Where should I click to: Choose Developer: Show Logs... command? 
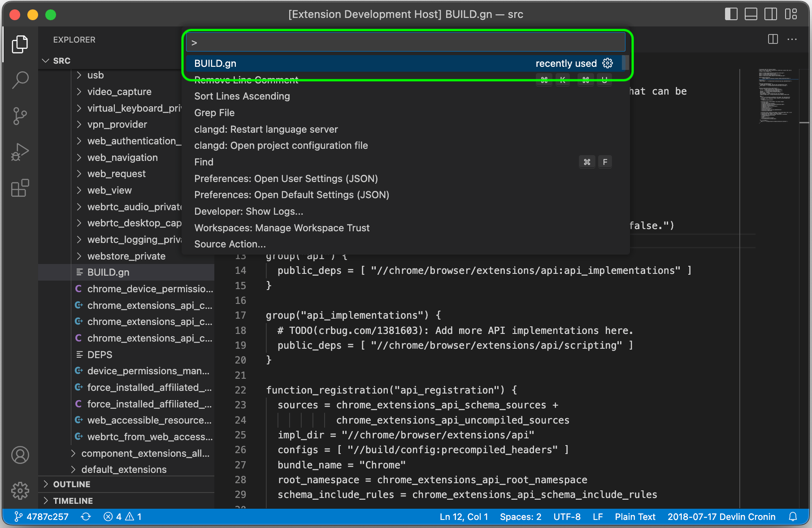point(248,212)
